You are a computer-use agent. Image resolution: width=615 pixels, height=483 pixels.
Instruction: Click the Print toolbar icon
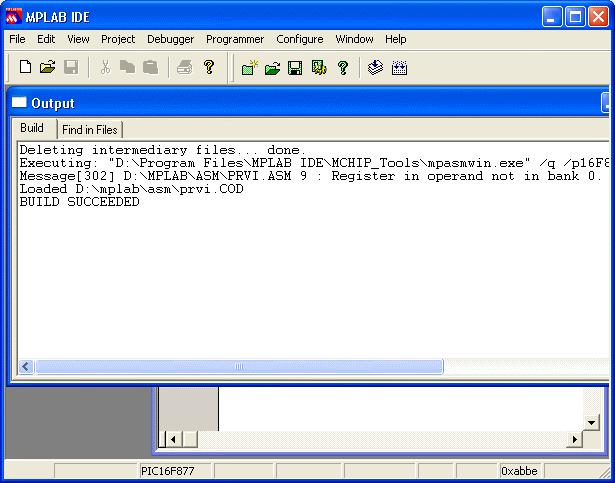184,67
